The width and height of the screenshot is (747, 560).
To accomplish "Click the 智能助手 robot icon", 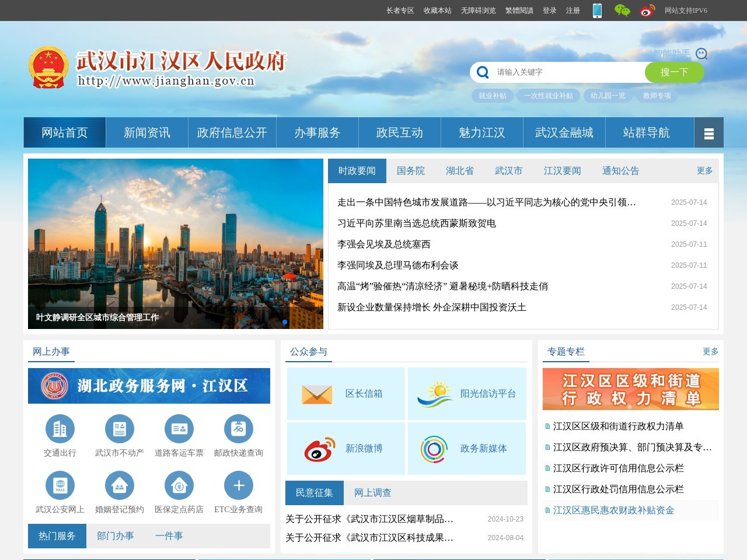I will click(x=701, y=54).
